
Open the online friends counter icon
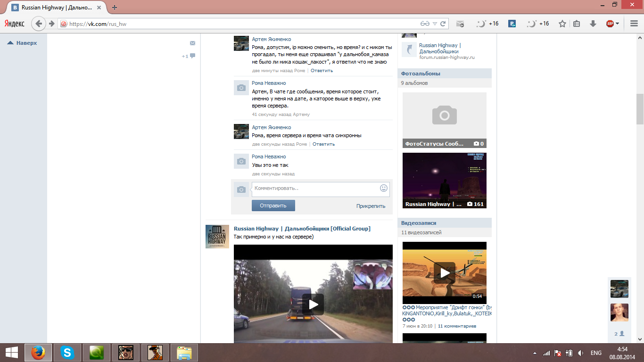point(619,334)
